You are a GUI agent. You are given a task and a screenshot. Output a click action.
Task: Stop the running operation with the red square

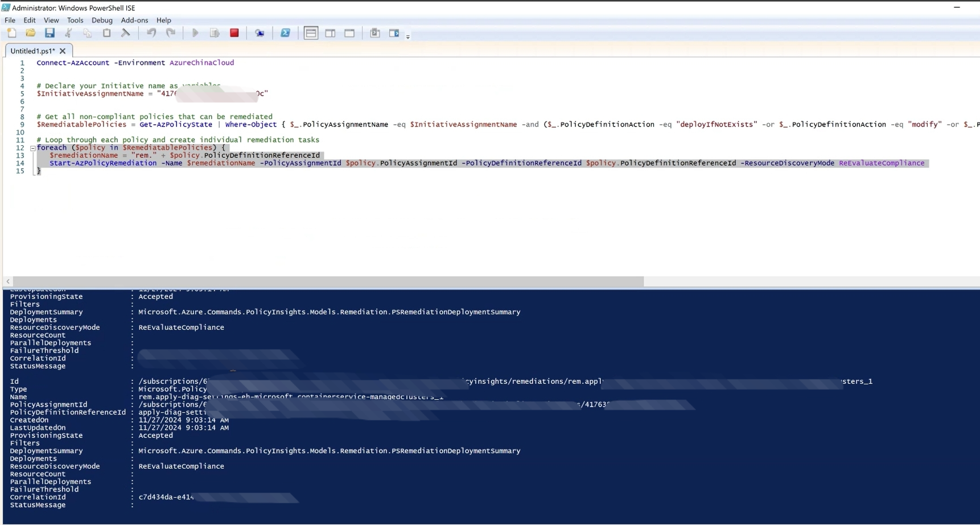pyautogui.click(x=234, y=33)
